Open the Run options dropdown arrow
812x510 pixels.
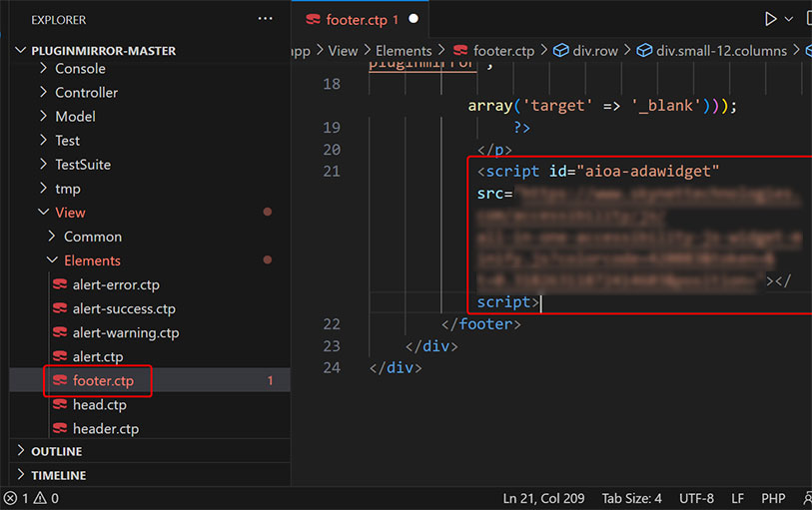coord(789,19)
